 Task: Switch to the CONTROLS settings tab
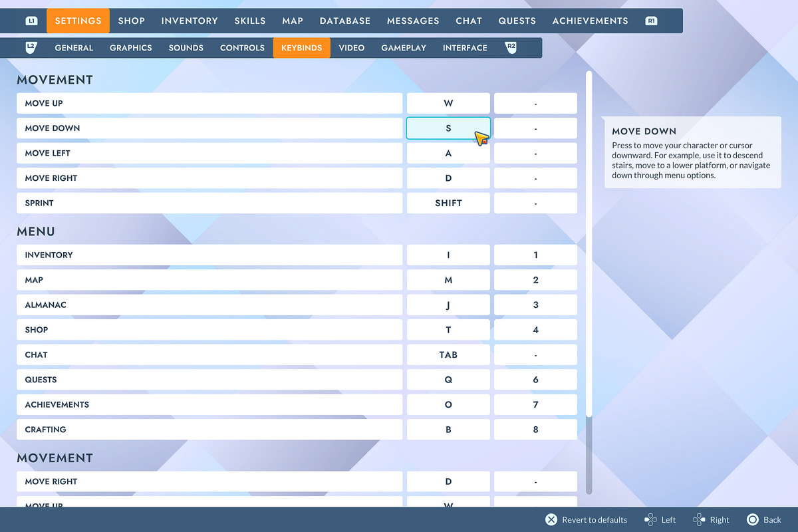click(x=242, y=47)
